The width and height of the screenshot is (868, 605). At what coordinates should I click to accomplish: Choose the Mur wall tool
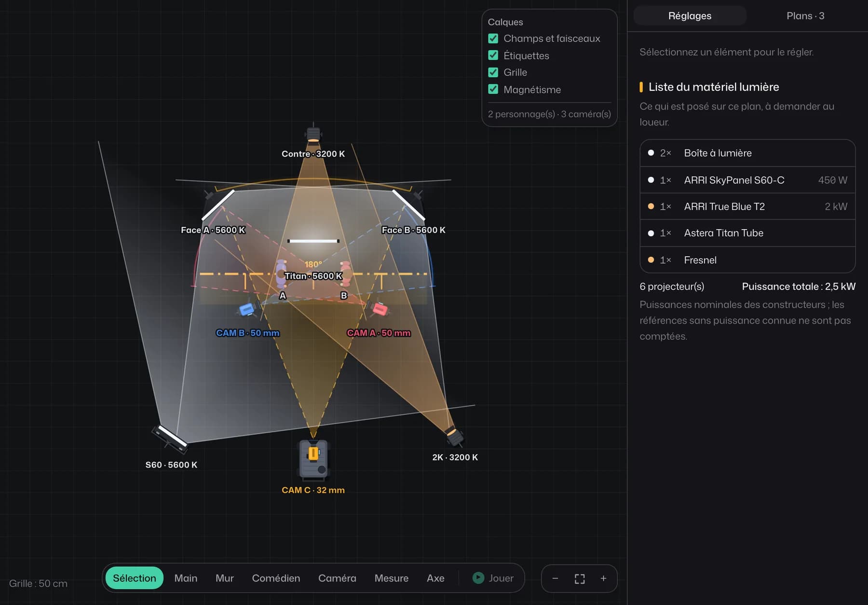pyautogui.click(x=225, y=578)
